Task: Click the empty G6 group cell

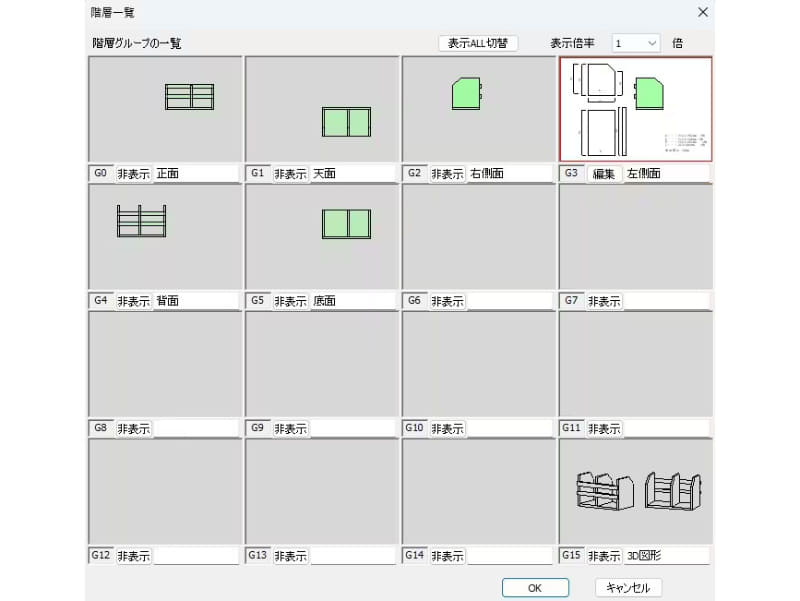Action: [478, 237]
